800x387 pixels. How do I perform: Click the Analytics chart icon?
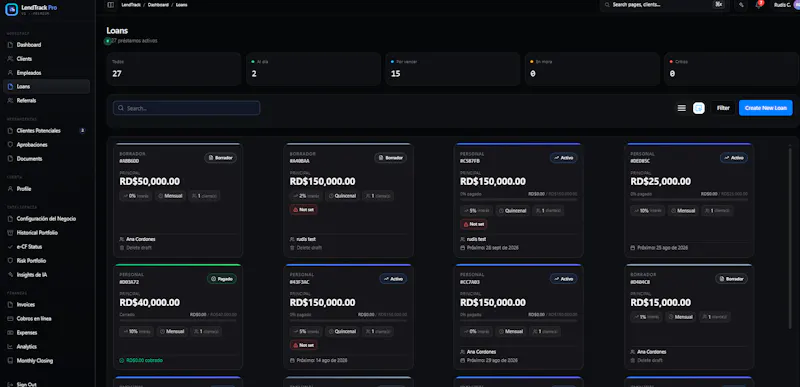[x=10, y=347]
